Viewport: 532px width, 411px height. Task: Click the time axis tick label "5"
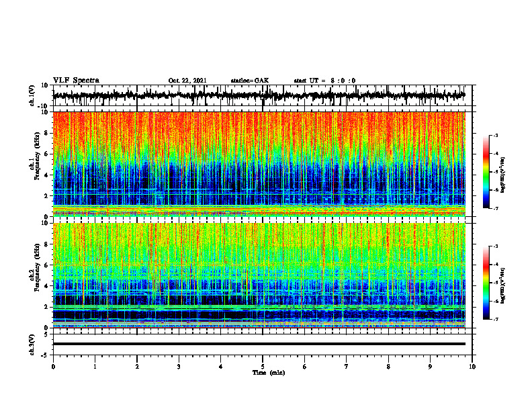click(x=263, y=367)
